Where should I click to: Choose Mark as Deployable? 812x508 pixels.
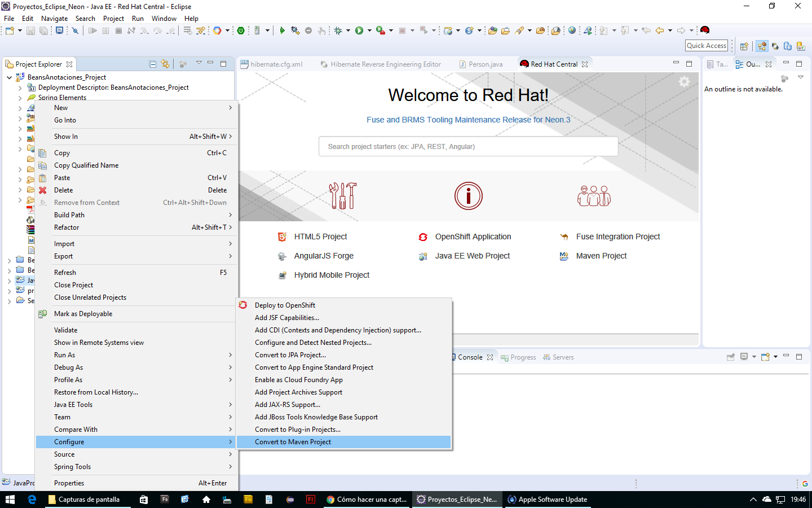[136, 314]
